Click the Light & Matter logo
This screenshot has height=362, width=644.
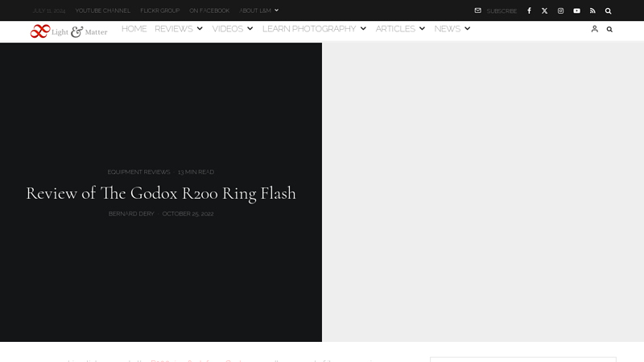pyautogui.click(x=68, y=31)
